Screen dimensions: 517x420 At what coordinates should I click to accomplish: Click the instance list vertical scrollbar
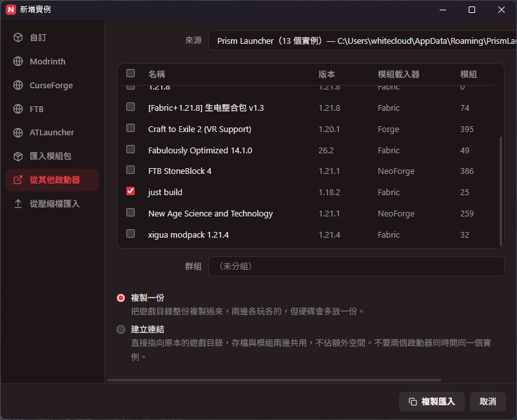[x=501, y=191]
